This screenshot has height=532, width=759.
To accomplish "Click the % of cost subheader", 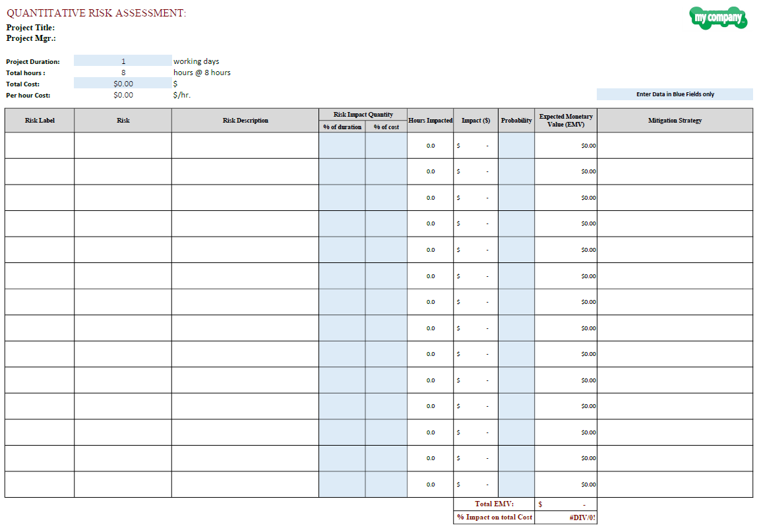I will (386, 127).
